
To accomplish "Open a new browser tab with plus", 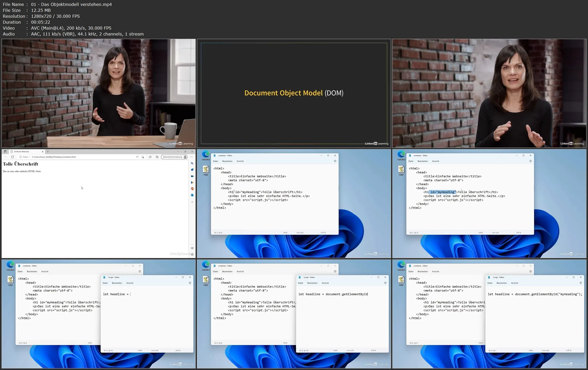I will tap(48, 152).
